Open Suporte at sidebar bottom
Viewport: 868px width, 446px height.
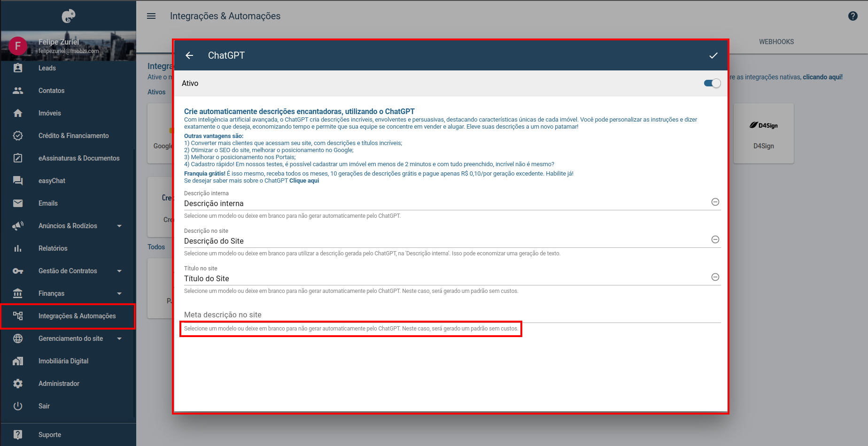point(68,435)
